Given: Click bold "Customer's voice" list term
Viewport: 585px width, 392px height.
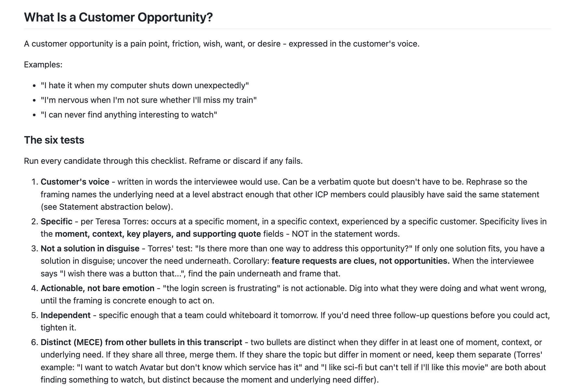Looking at the screenshot, I should pyautogui.click(x=75, y=182).
